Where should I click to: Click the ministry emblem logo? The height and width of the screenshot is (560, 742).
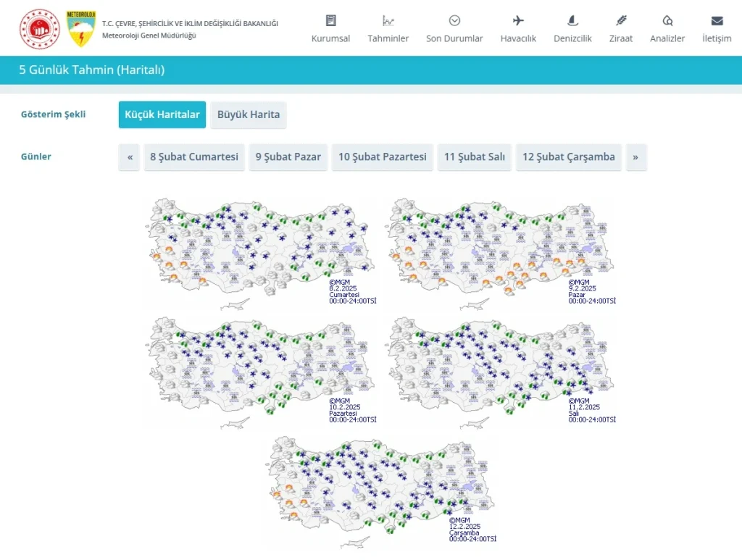39,29
